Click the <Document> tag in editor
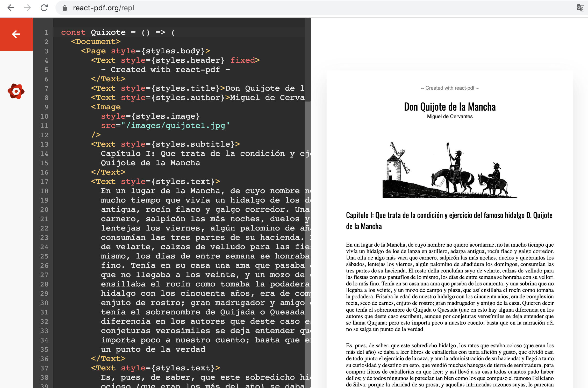This screenshot has width=588, height=388. pos(96,42)
